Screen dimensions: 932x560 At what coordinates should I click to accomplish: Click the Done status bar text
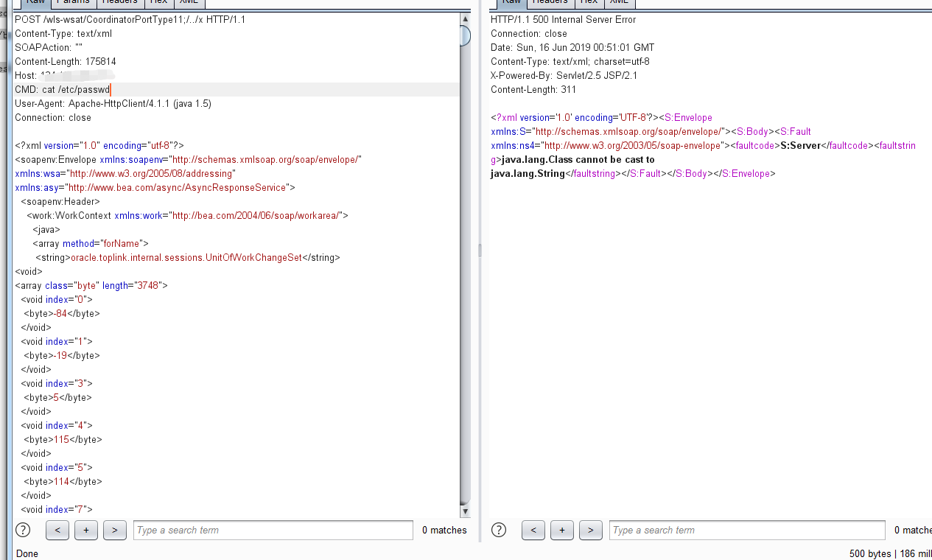click(27, 553)
